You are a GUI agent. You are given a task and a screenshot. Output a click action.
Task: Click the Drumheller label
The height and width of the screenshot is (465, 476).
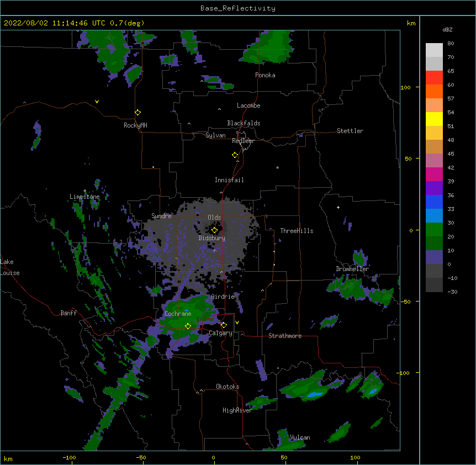(x=352, y=269)
